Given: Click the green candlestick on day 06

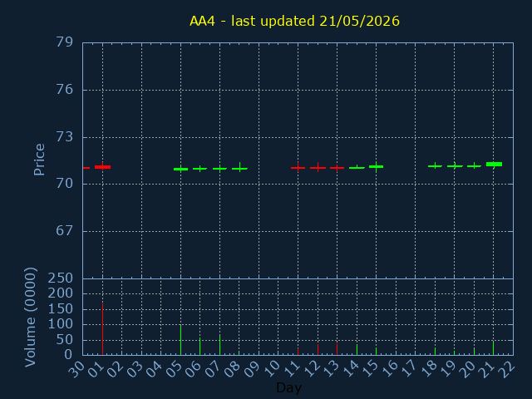Looking at the screenshot, I should coord(200,169).
